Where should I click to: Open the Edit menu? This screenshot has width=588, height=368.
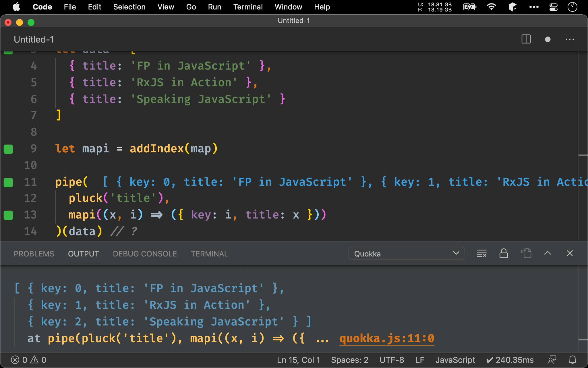[x=94, y=7]
